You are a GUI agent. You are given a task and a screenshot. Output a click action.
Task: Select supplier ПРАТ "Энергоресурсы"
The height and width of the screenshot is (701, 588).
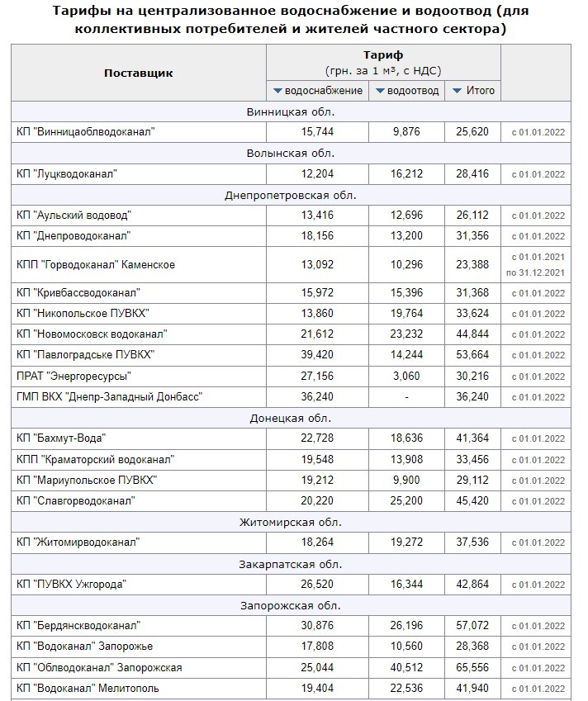[73, 376]
